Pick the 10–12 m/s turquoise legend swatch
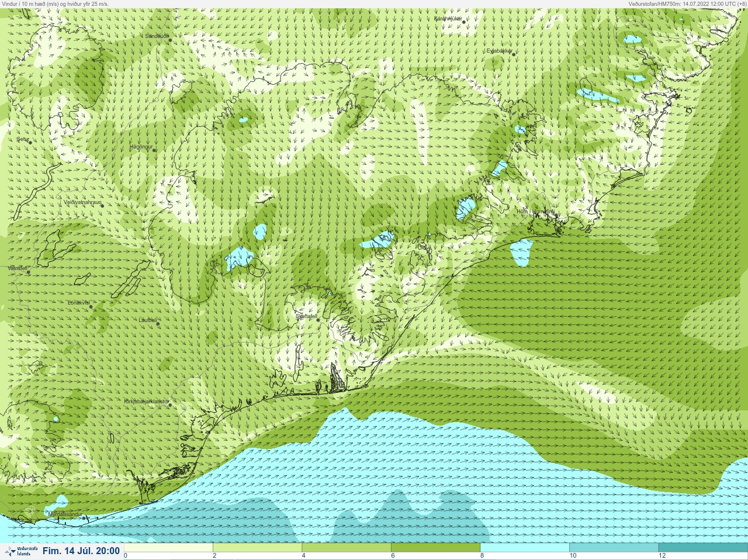The image size is (748, 560). pyautogui.click(x=614, y=548)
